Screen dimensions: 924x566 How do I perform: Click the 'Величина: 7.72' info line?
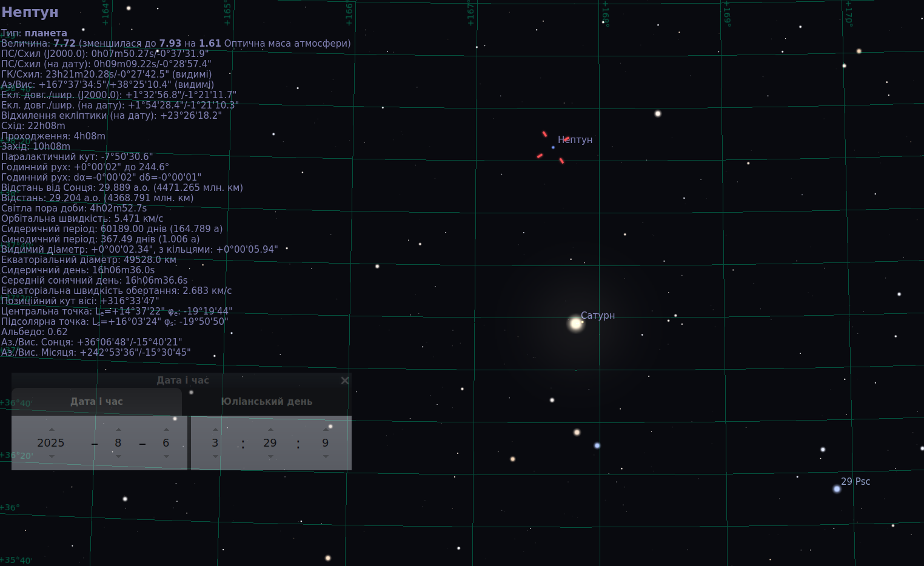click(176, 43)
